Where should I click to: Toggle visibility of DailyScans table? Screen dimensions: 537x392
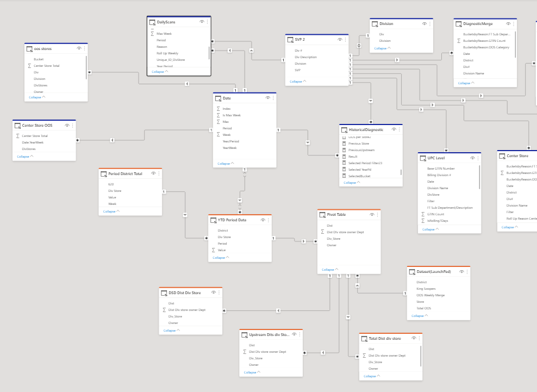click(x=202, y=22)
